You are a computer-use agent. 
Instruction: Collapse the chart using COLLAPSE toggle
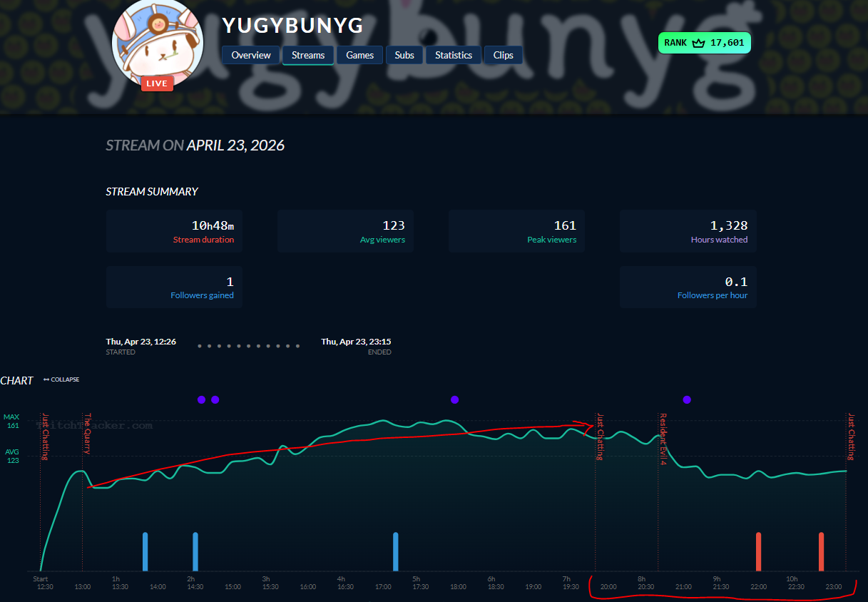61,379
